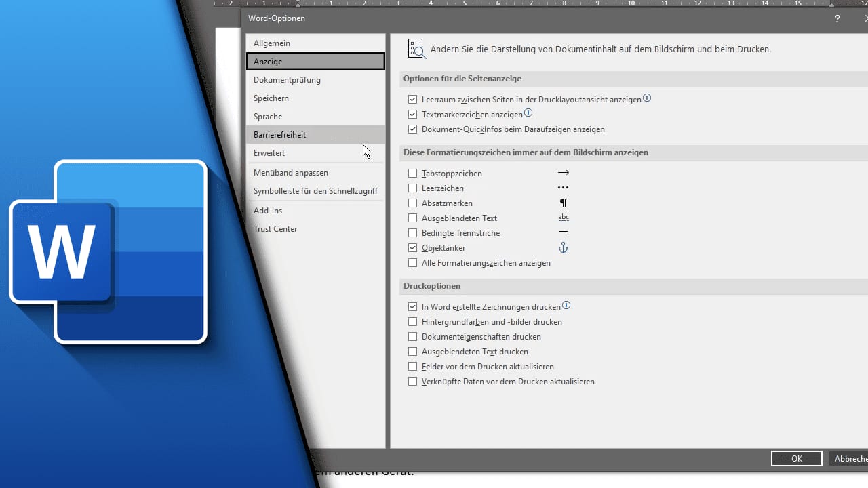Image resolution: width=868 pixels, height=488 pixels.
Task: Click info icon after Zeichnungen drucken
Action: (x=566, y=306)
